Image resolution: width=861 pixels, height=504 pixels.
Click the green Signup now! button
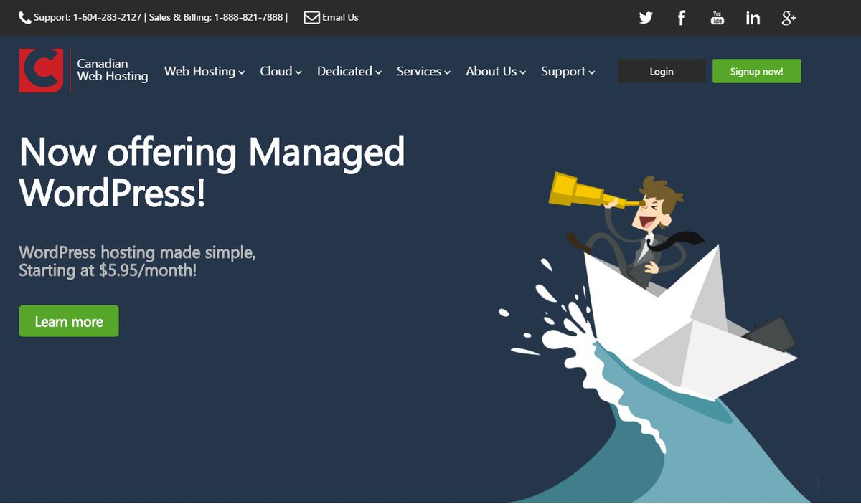756,71
